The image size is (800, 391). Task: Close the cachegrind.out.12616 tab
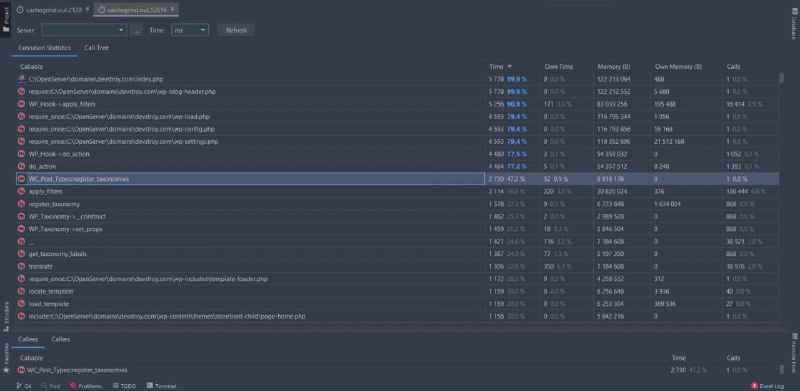(172, 9)
